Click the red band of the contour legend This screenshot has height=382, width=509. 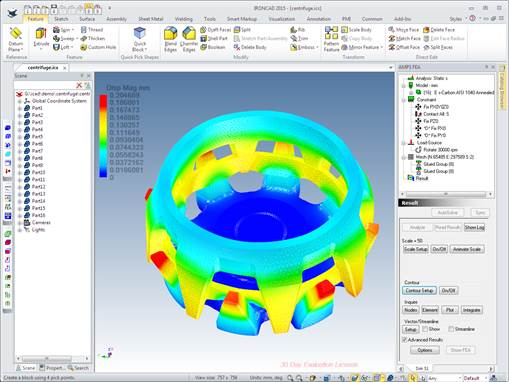coord(103,101)
